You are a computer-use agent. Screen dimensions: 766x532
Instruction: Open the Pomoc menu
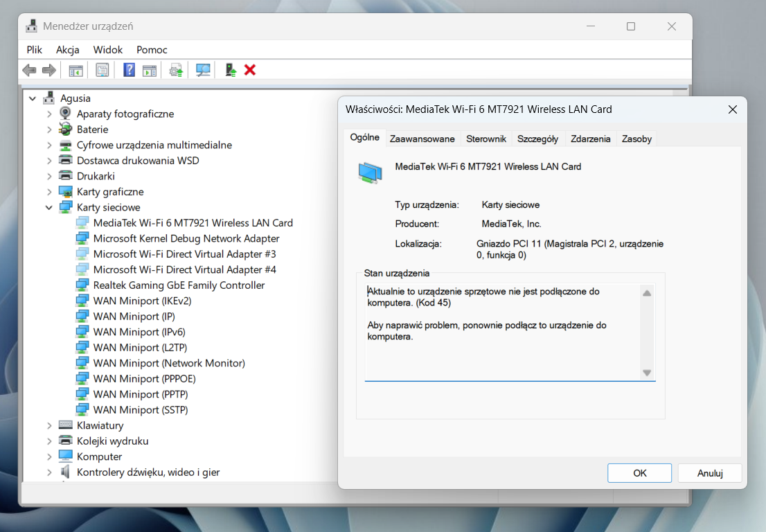tap(152, 50)
